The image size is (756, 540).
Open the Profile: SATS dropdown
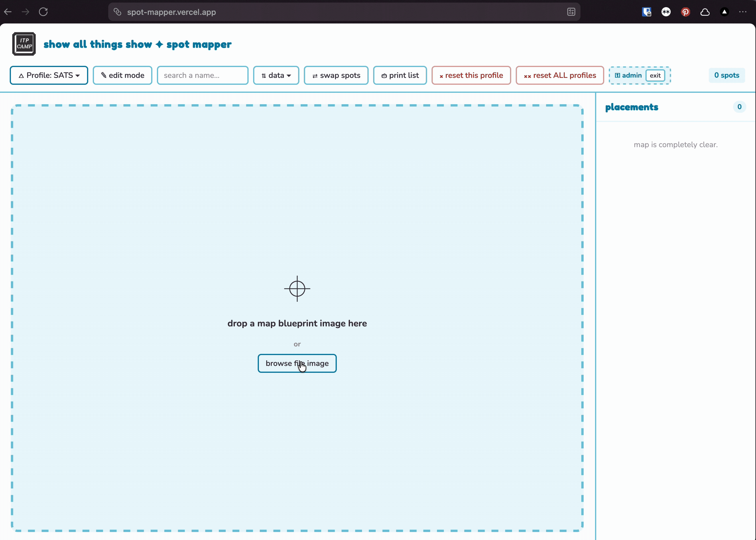click(49, 76)
